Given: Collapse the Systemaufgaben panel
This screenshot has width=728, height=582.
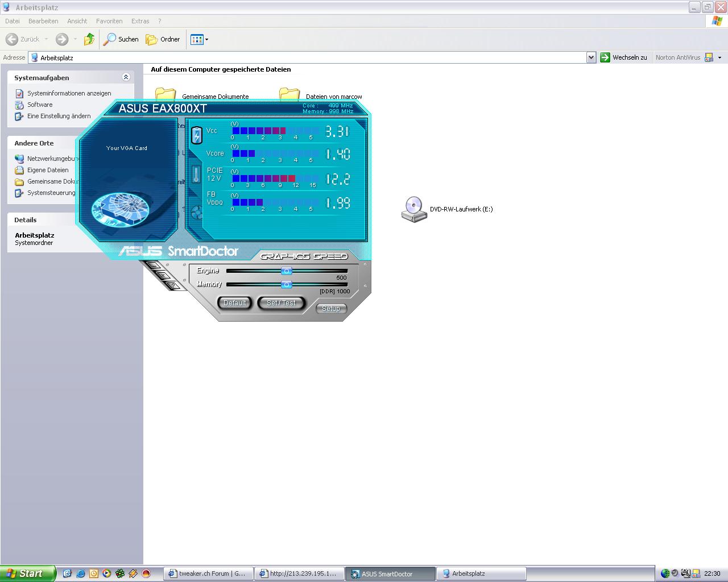Looking at the screenshot, I should coord(126,77).
